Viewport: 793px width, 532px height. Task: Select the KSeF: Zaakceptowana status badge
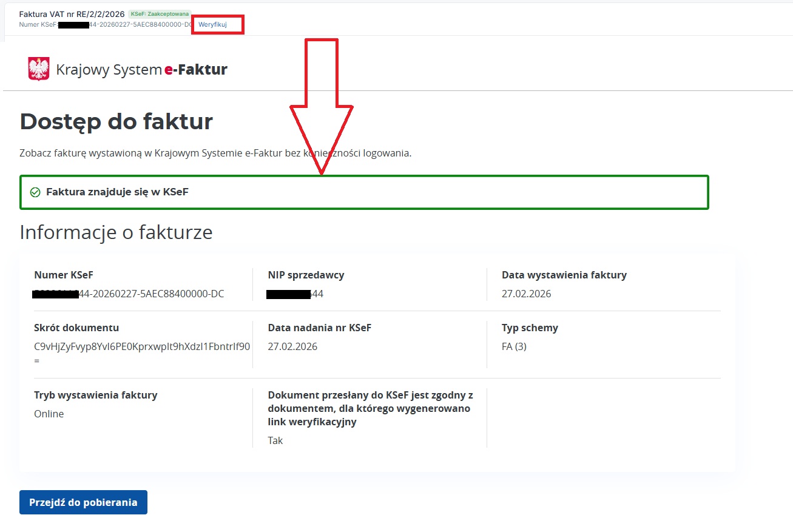click(160, 13)
